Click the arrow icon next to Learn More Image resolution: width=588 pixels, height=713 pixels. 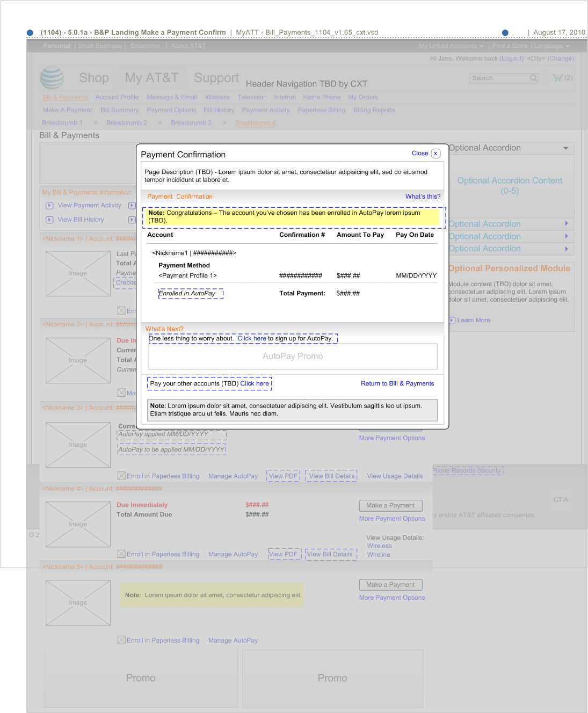[x=452, y=321]
